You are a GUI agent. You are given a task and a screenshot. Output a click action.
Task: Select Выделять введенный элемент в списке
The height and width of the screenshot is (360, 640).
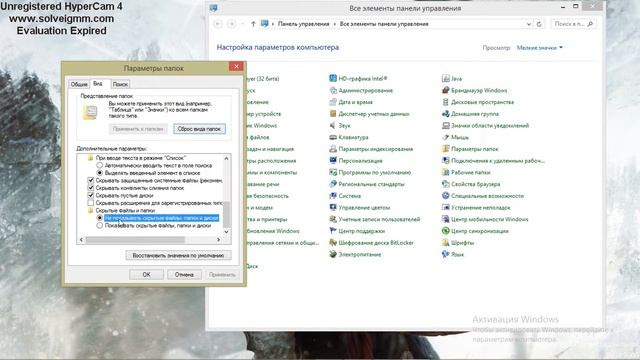[x=100, y=173]
